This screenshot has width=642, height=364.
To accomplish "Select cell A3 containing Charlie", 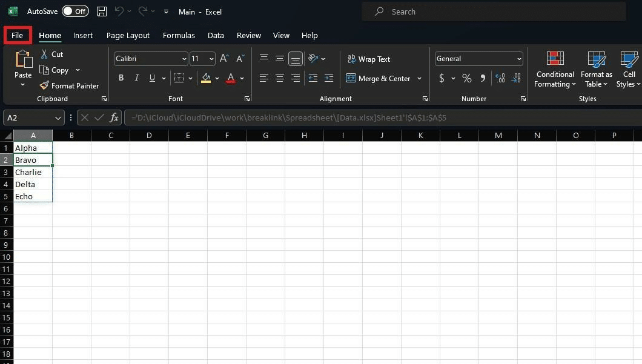I will click(33, 172).
